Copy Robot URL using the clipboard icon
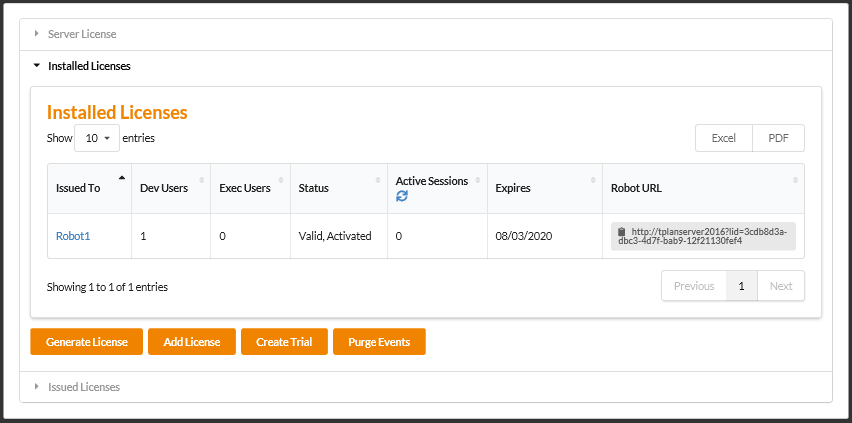 [621, 231]
